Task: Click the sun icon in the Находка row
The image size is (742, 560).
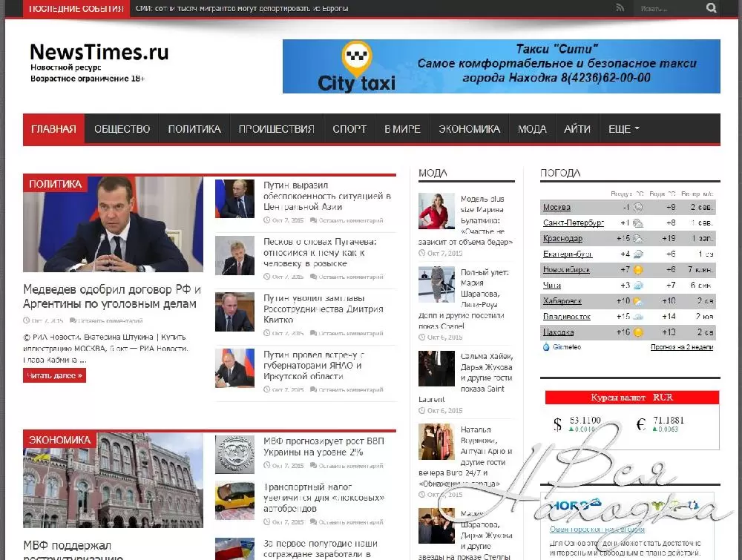Action: click(637, 332)
